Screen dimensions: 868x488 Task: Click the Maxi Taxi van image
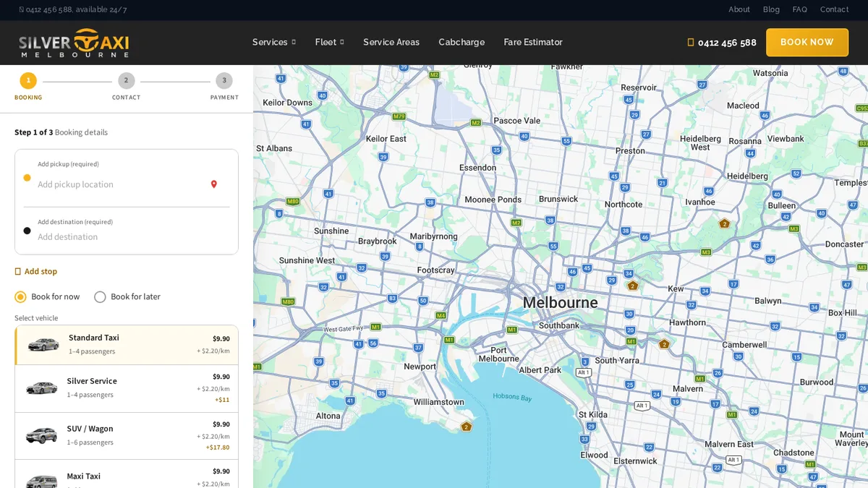click(42, 480)
